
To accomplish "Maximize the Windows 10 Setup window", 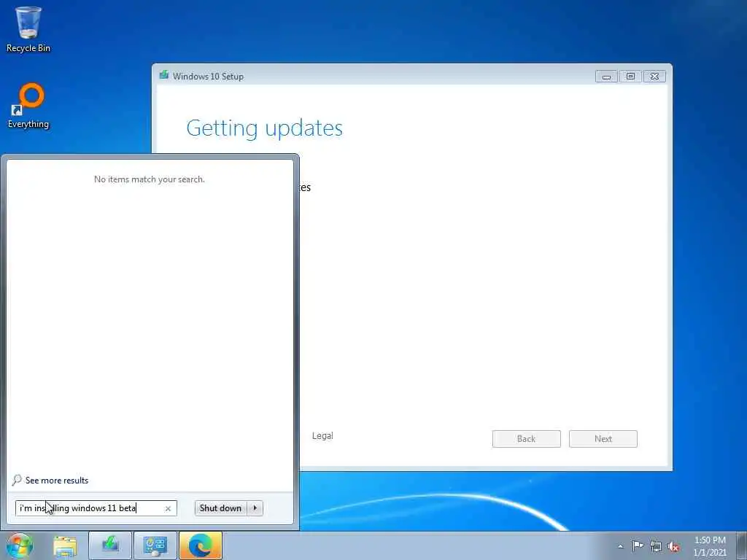I will click(630, 76).
